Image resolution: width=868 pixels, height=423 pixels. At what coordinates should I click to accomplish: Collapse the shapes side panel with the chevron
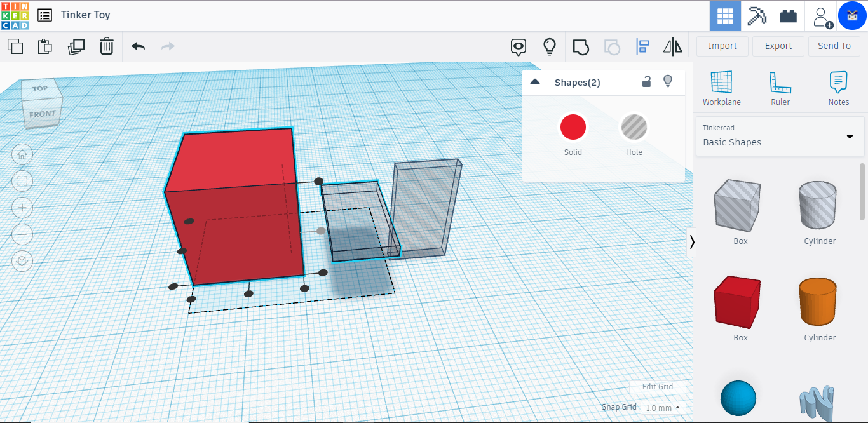tap(692, 242)
